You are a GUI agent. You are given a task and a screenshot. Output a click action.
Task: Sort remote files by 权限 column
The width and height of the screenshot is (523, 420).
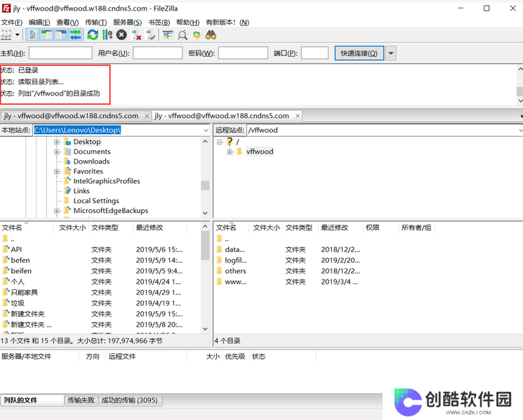[380, 228]
